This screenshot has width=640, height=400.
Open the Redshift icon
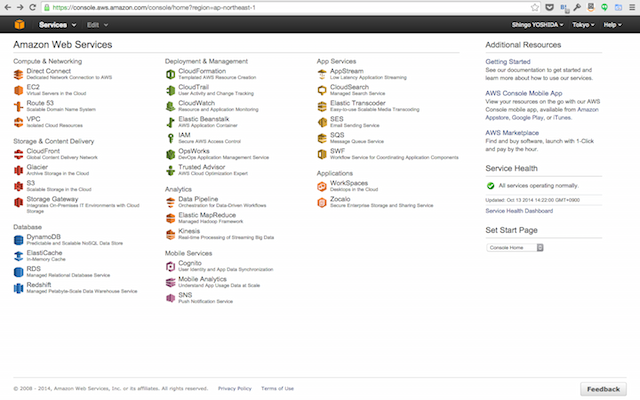point(18,288)
